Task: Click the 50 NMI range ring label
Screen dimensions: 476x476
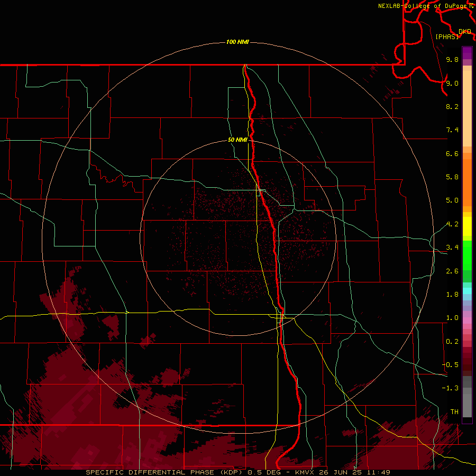Action: (x=237, y=140)
